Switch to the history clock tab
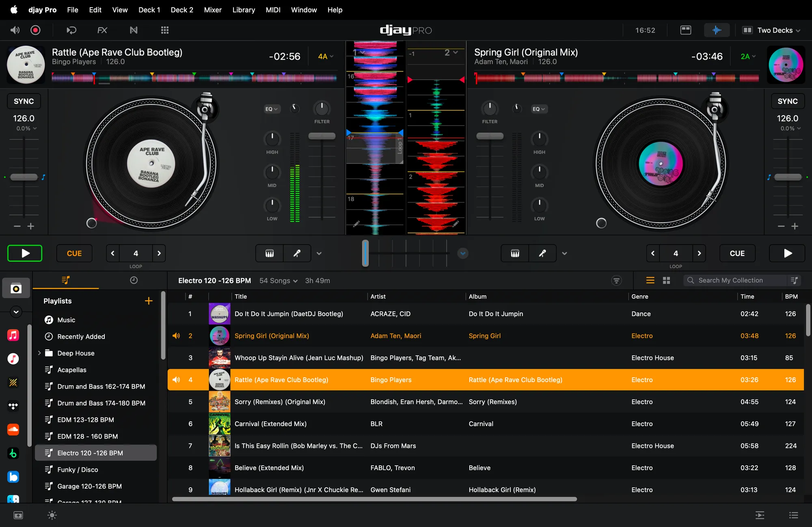The height and width of the screenshot is (527, 812). [x=134, y=280]
